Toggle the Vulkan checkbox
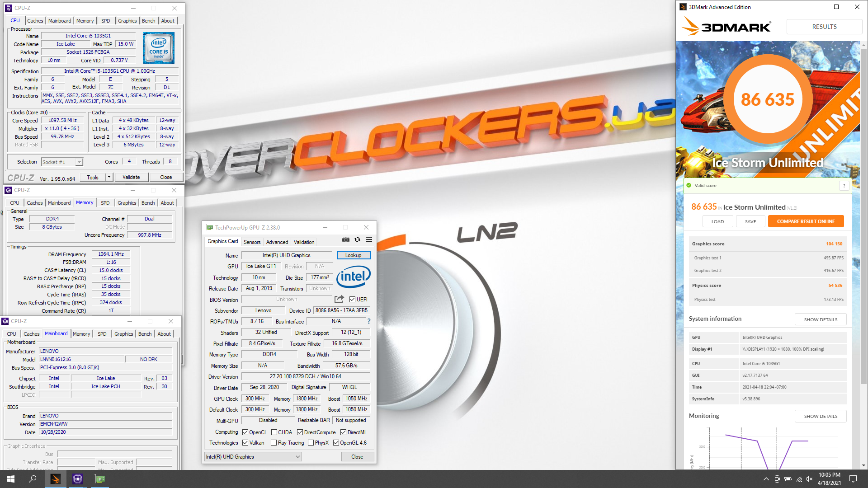 245,443
